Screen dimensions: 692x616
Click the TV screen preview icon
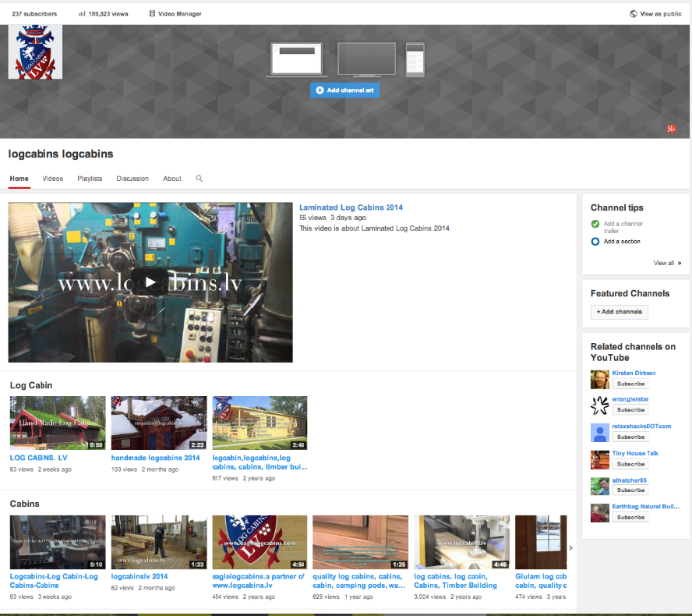367,59
